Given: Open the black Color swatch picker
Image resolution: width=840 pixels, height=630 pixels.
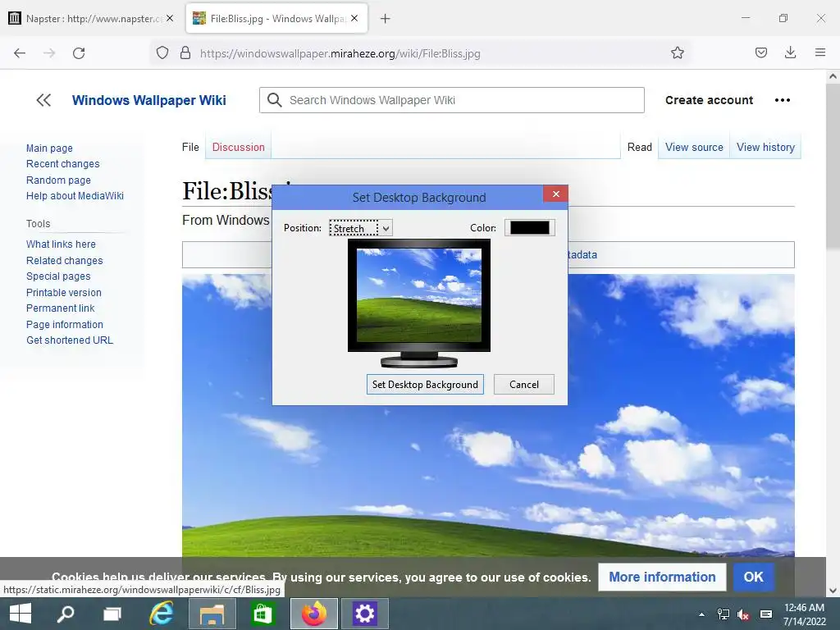Looking at the screenshot, I should click(x=529, y=228).
